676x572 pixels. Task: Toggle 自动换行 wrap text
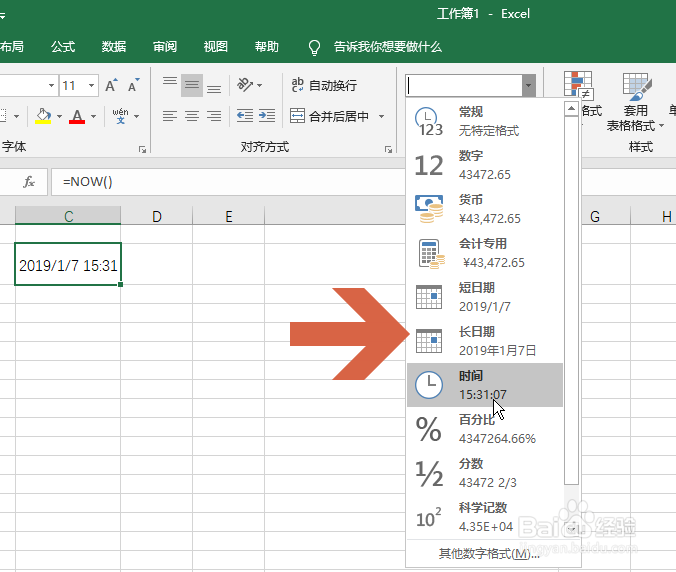[324, 85]
